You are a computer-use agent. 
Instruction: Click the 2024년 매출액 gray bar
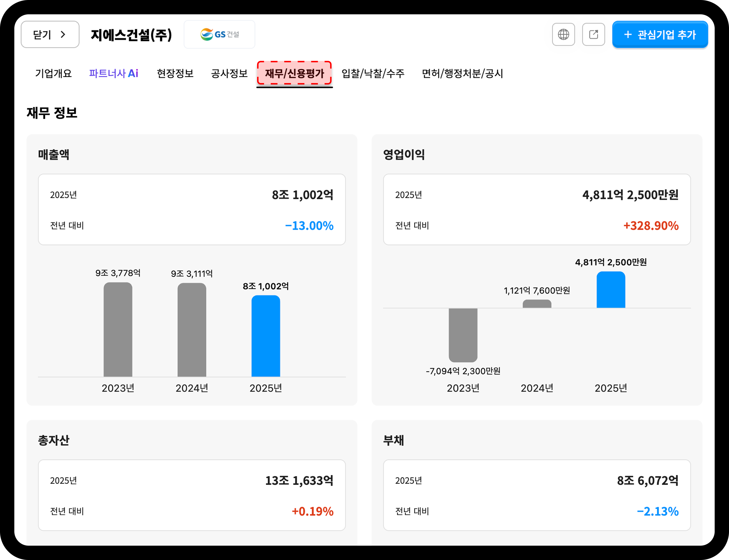(x=192, y=330)
